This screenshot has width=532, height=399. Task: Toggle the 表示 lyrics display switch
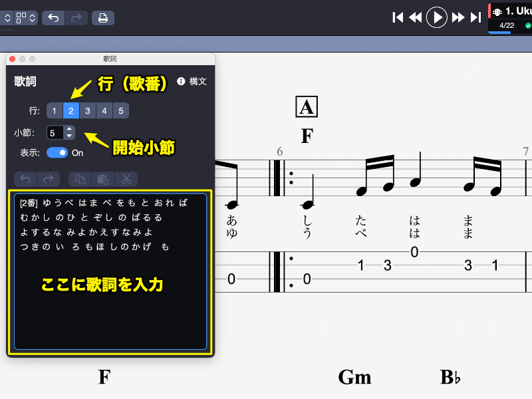pos(57,153)
